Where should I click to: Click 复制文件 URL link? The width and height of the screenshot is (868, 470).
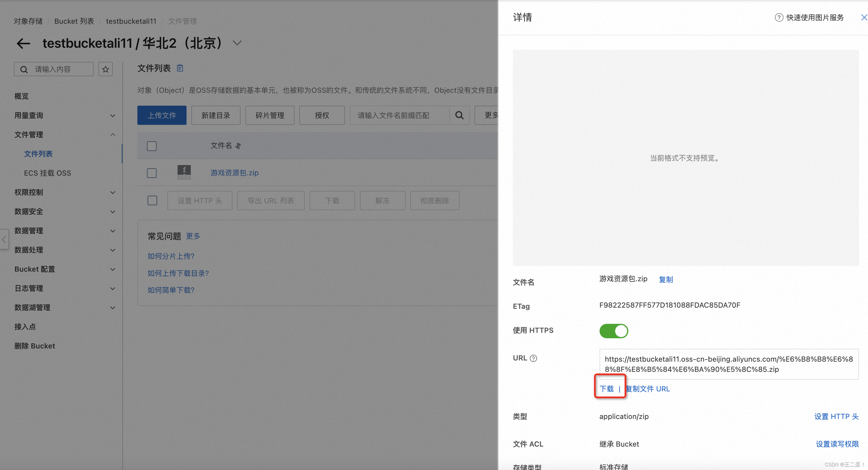[648, 389]
